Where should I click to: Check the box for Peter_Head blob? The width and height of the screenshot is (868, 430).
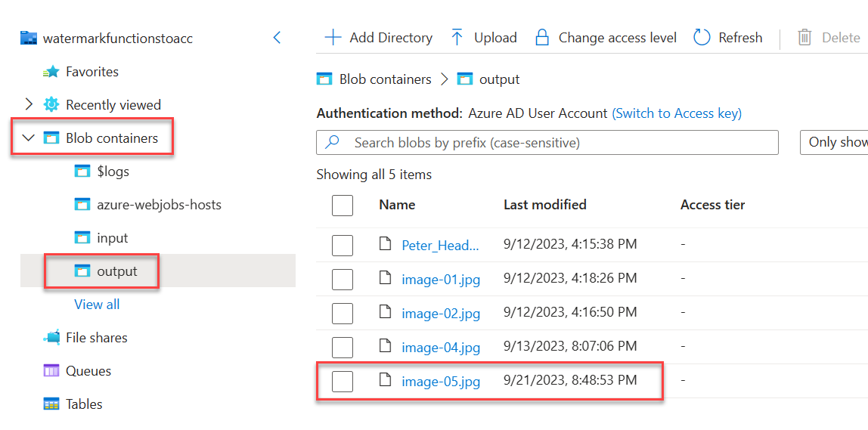(x=343, y=245)
